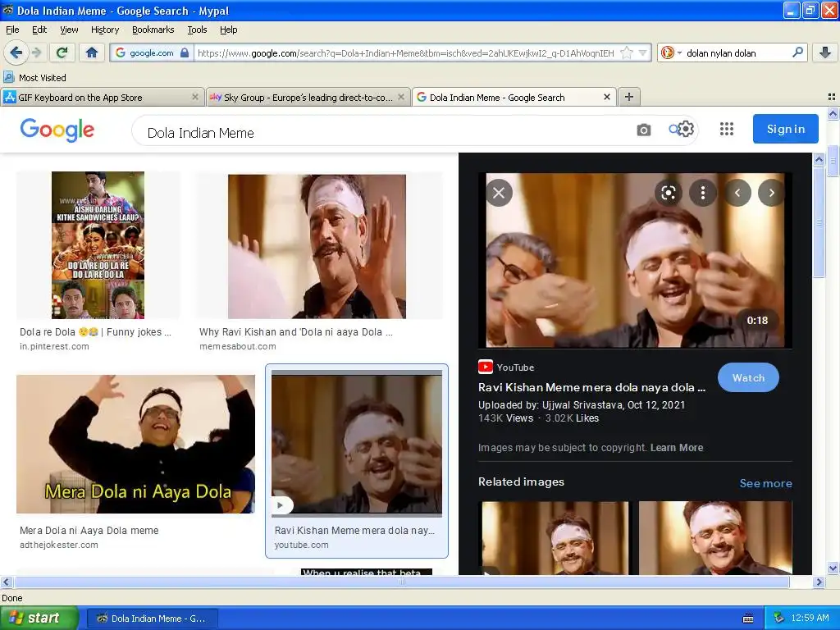
Task: Click the memesabout.com source link
Action: click(x=238, y=347)
